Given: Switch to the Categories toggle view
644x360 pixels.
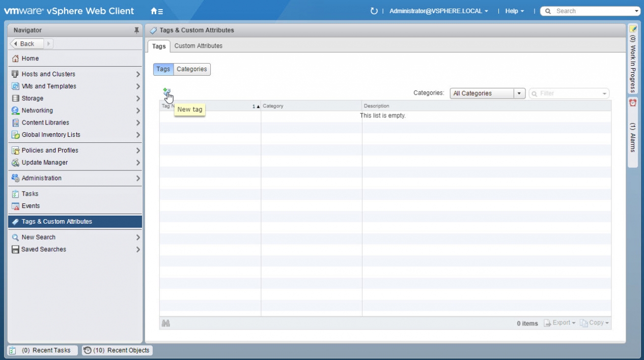Looking at the screenshot, I should pos(192,69).
